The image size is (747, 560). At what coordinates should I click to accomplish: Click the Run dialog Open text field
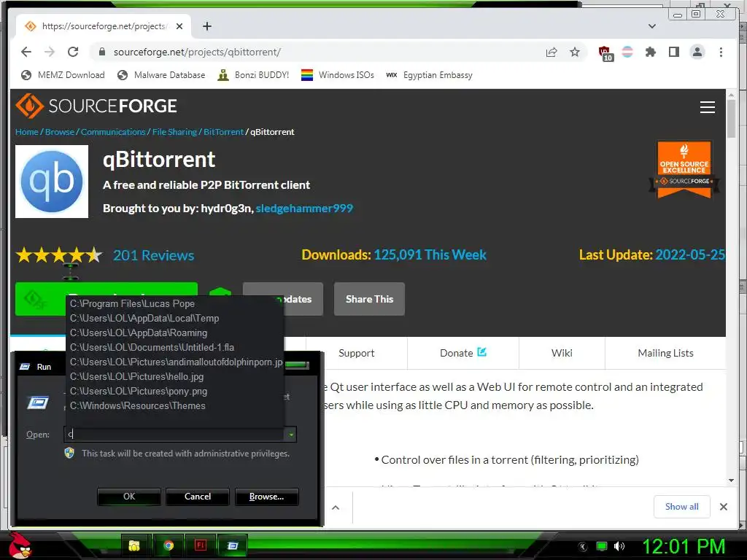tap(174, 434)
